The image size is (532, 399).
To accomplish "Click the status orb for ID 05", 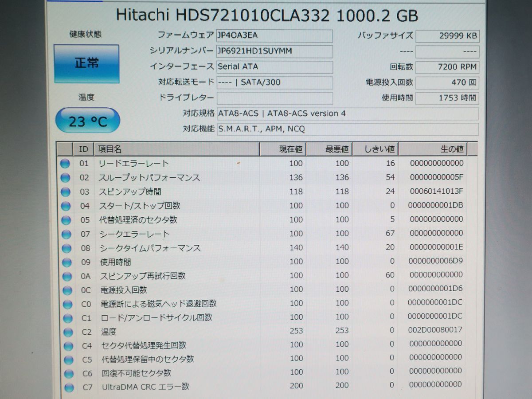I will [66, 220].
